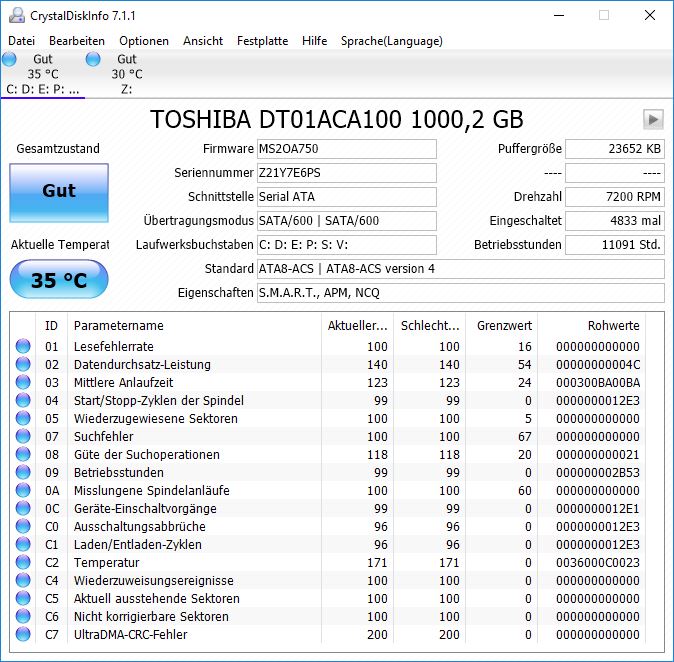Click parameter name UltraDMA-CRC-Fehler
Screen dimensions: 674x662
click(131, 634)
